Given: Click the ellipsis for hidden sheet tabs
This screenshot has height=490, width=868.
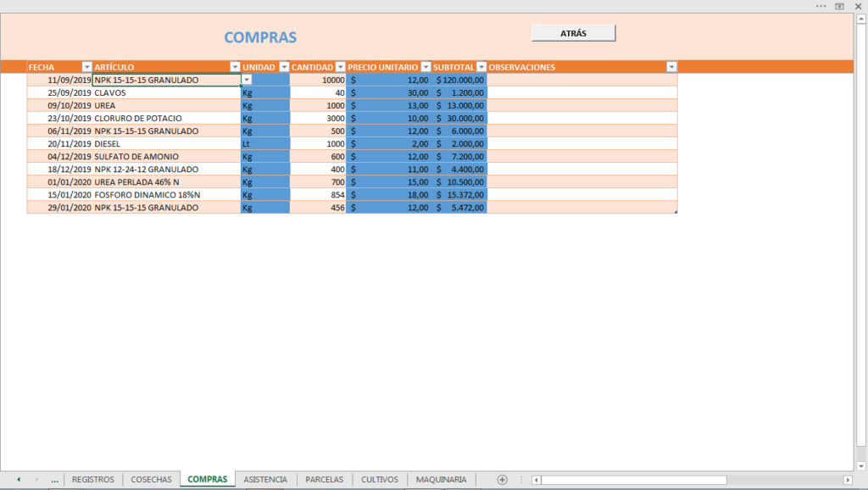Looking at the screenshot, I should pos(54,480).
